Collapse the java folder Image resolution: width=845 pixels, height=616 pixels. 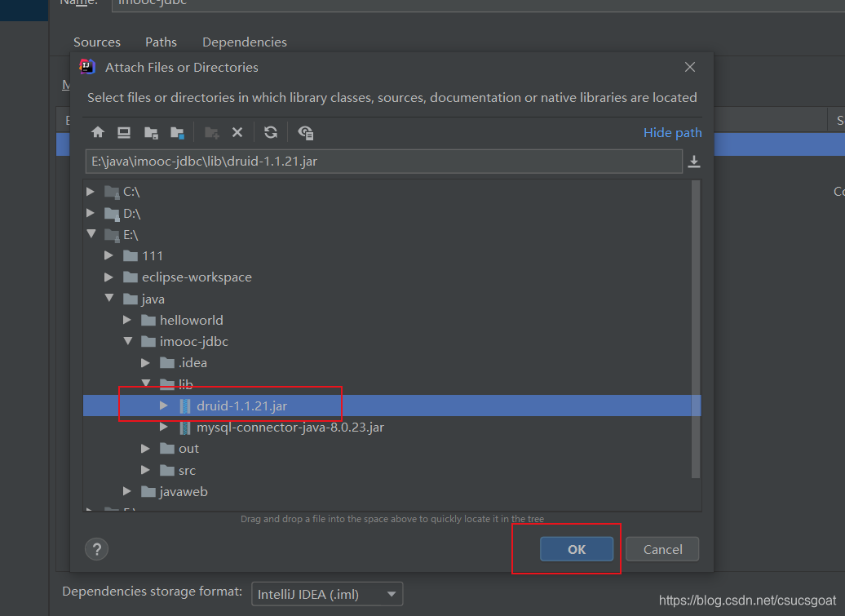tap(109, 298)
